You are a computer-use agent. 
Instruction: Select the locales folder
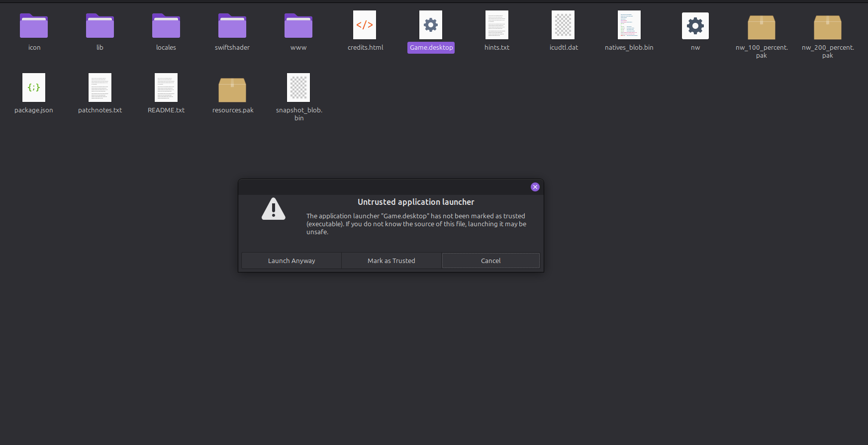coord(166,25)
